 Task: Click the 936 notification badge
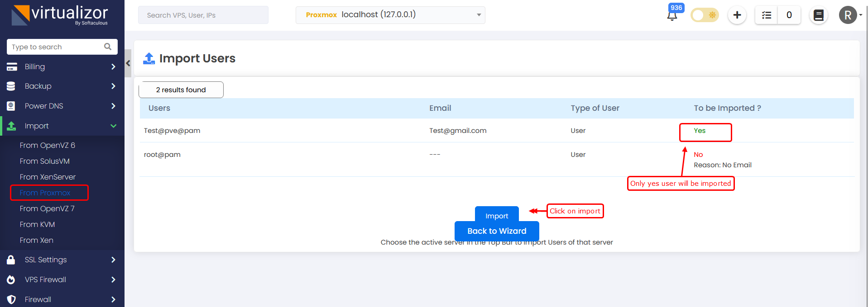[x=676, y=8]
